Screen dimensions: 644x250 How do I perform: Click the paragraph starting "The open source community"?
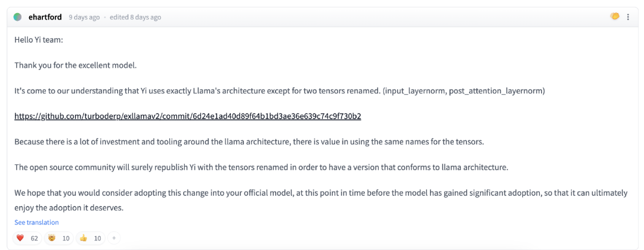pyautogui.click(x=261, y=167)
